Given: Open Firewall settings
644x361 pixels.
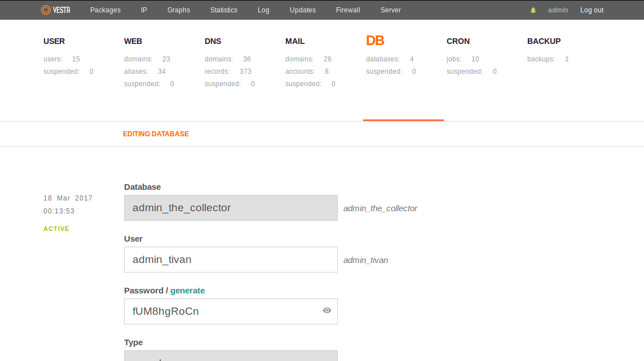Looking at the screenshot, I should point(348,10).
